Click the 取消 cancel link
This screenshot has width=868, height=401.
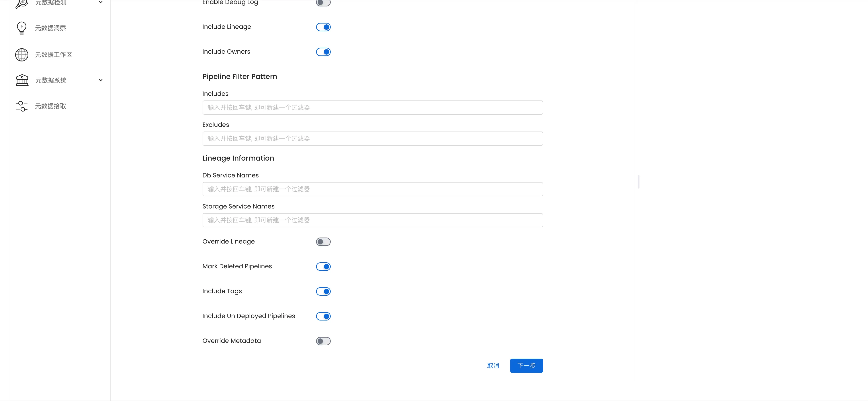(493, 366)
